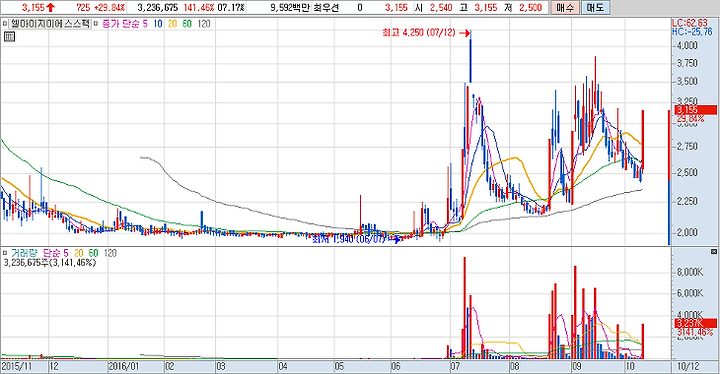Click the 3,236,675주(3,141.46%) volume readout
720x374 pixels.
coord(50,263)
